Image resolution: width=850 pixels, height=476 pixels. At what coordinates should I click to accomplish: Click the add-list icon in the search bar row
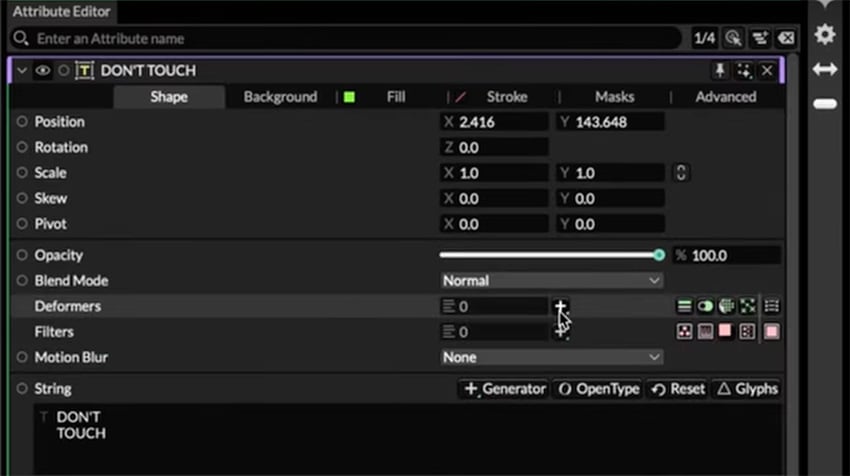tap(760, 38)
